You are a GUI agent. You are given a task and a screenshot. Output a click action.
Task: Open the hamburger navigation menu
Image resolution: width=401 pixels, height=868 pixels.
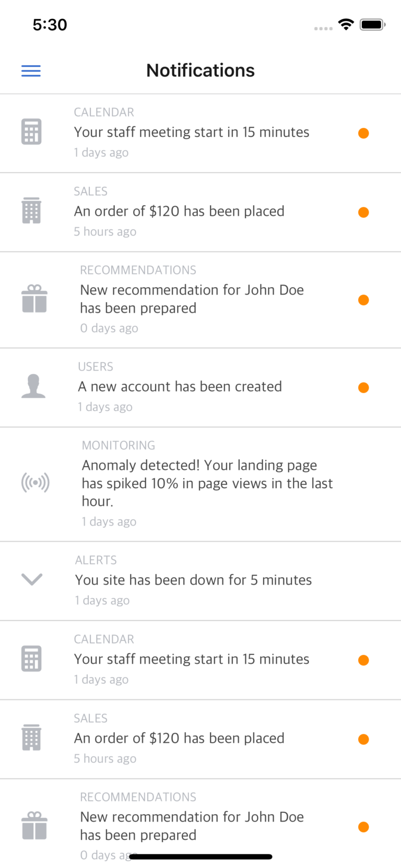click(x=31, y=70)
